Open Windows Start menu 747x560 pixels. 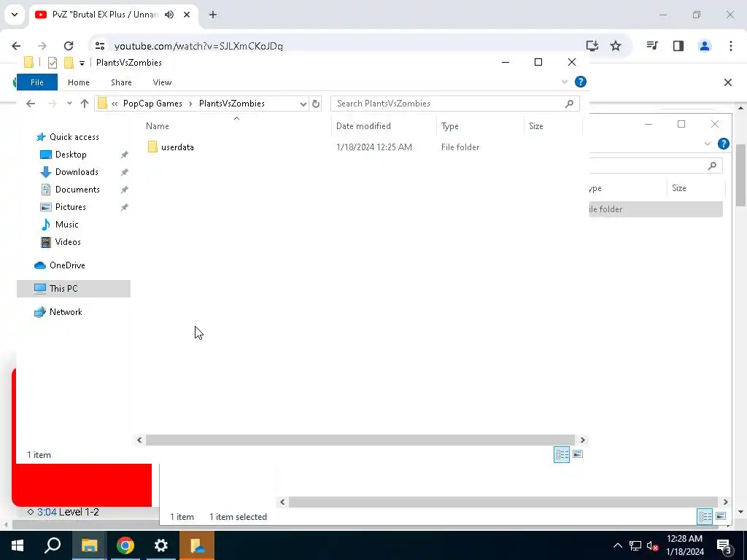[x=18, y=545]
